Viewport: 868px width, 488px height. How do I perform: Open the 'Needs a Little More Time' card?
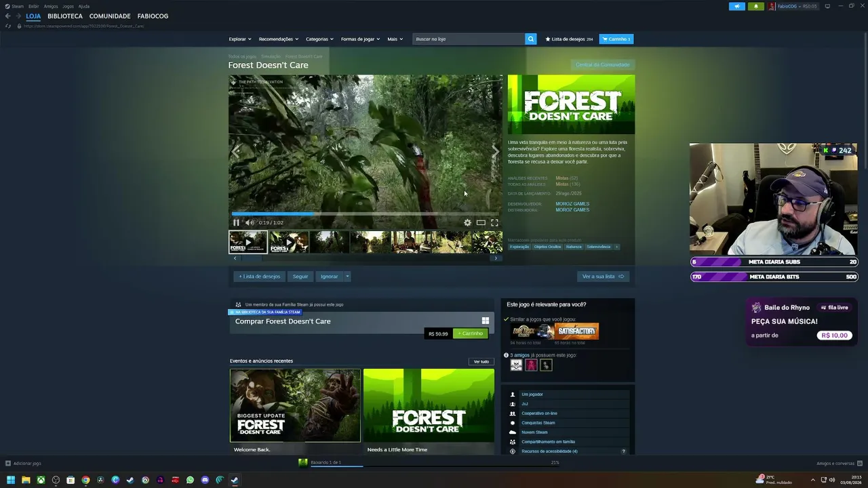pos(429,411)
